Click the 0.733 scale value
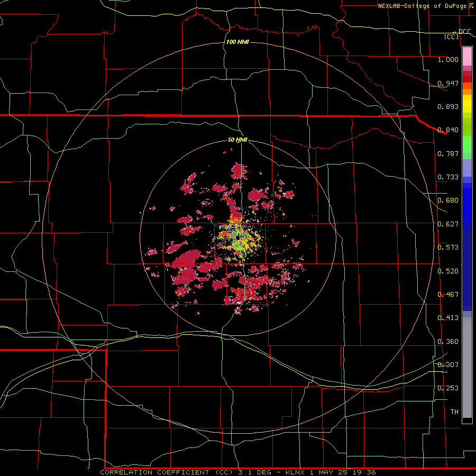The height and width of the screenshot is (476, 476). [x=448, y=177]
